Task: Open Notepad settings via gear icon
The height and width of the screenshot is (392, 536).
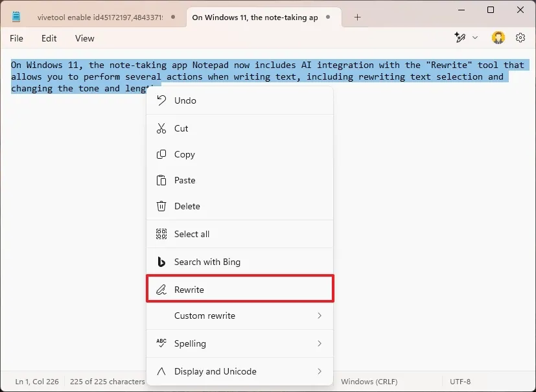Action: point(520,38)
